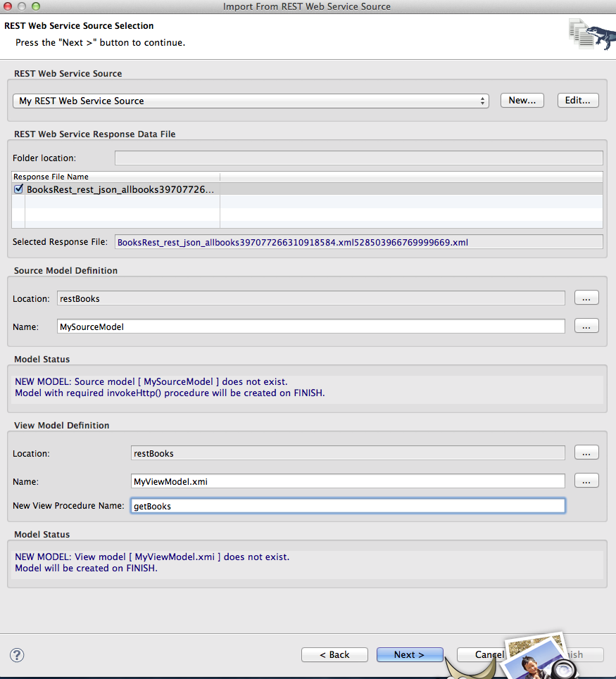The height and width of the screenshot is (679, 616).
Task: Click the MyViewModel.xmi name field
Action: 348,481
